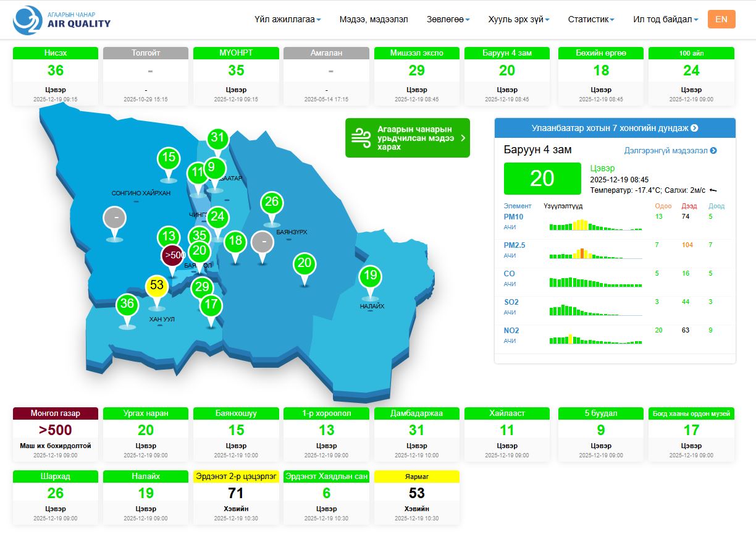The height and width of the screenshot is (534, 756).
Task: Select the map marker showing 31
Action: click(217, 138)
